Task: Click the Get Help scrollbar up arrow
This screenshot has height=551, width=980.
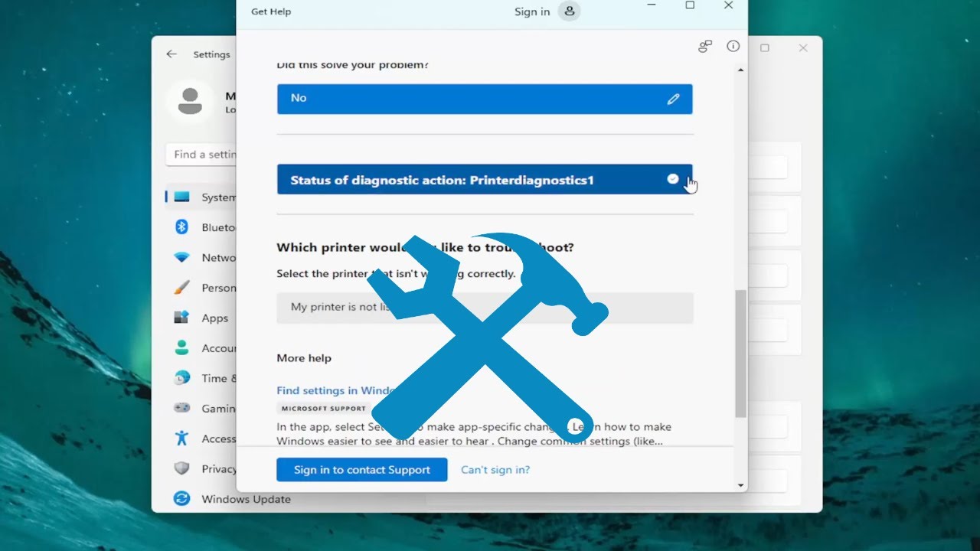Action: (x=740, y=70)
